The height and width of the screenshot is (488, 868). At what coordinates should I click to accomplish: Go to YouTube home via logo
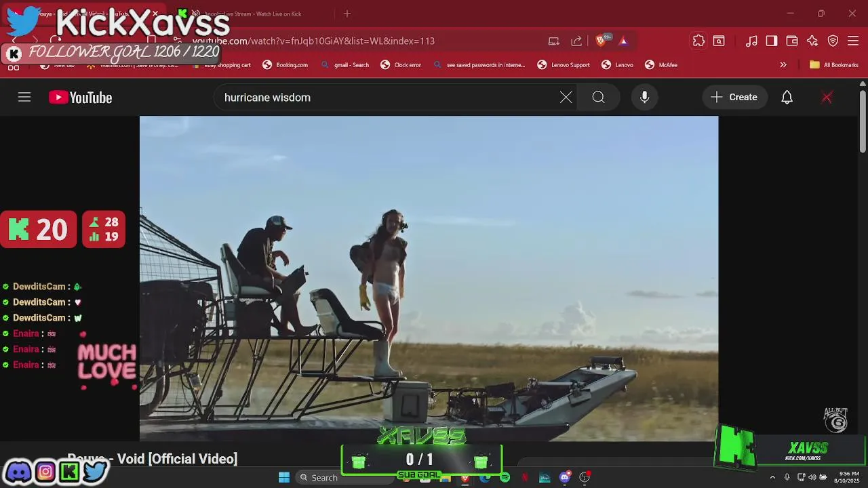[x=80, y=98]
